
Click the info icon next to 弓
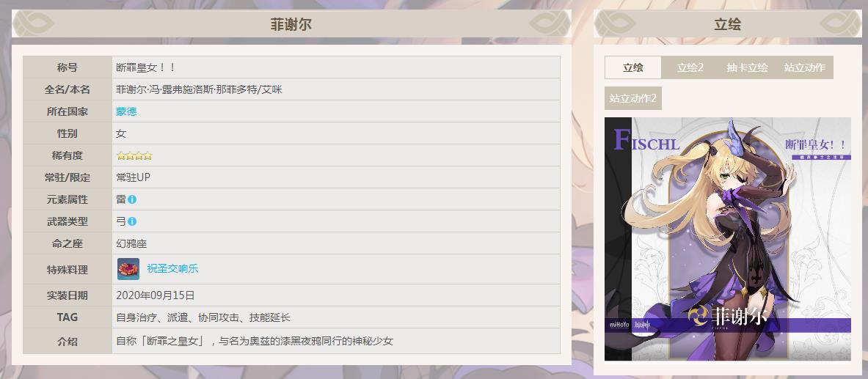(132, 221)
